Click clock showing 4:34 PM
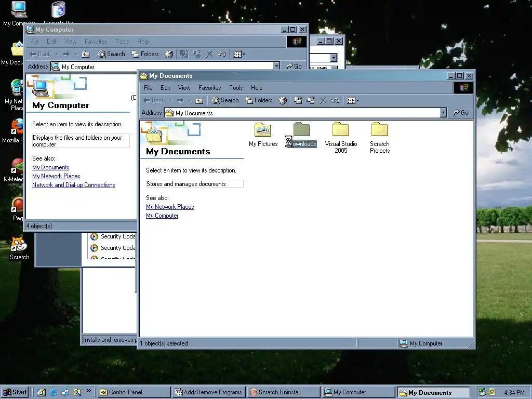532x399 pixels. [514, 393]
